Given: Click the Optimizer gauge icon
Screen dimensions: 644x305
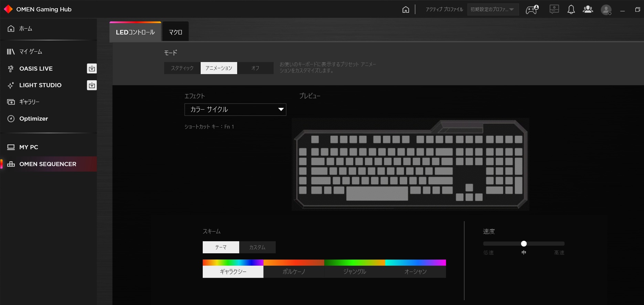Looking at the screenshot, I should tap(11, 119).
